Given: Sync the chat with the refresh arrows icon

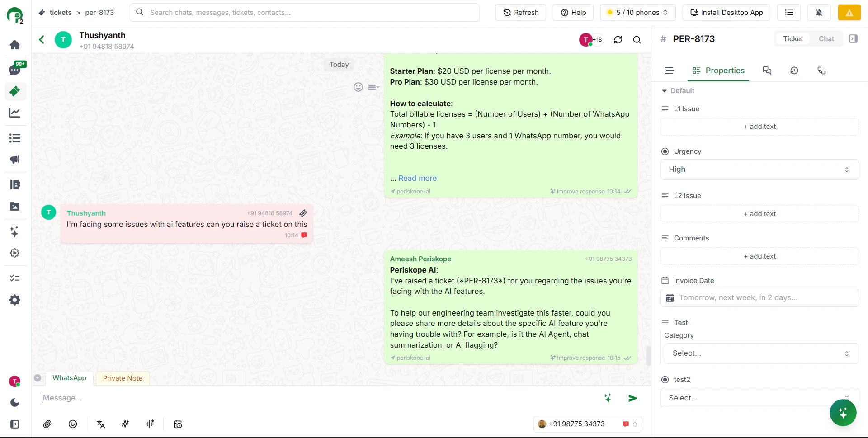Looking at the screenshot, I should (618, 40).
